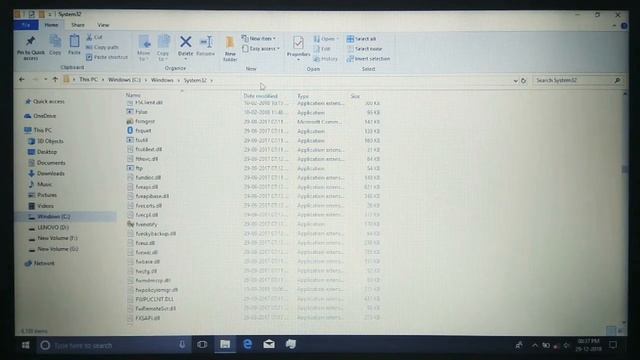This screenshot has height=360, width=640.
Task: Click Windows (C:) in breadcrumb path
Action: point(124,80)
